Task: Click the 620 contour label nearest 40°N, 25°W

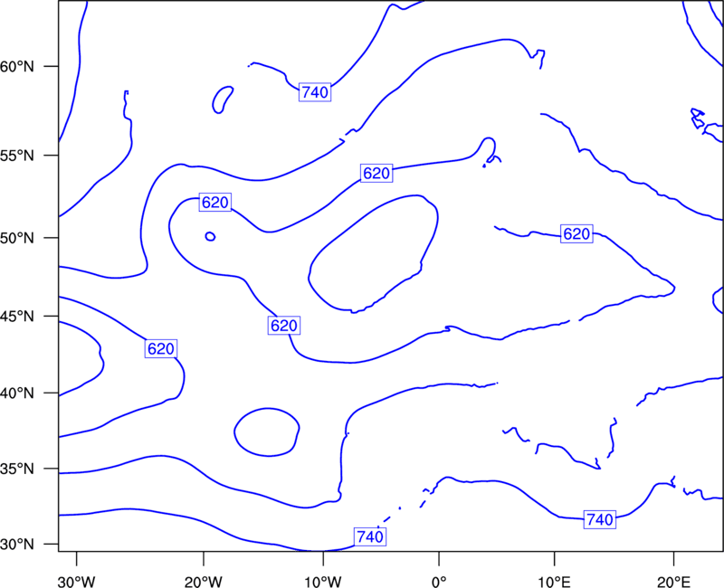Action: (x=161, y=348)
